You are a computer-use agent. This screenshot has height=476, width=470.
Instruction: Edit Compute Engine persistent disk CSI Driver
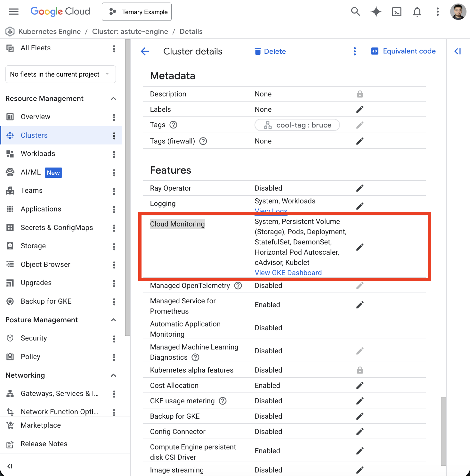(x=360, y=451)
